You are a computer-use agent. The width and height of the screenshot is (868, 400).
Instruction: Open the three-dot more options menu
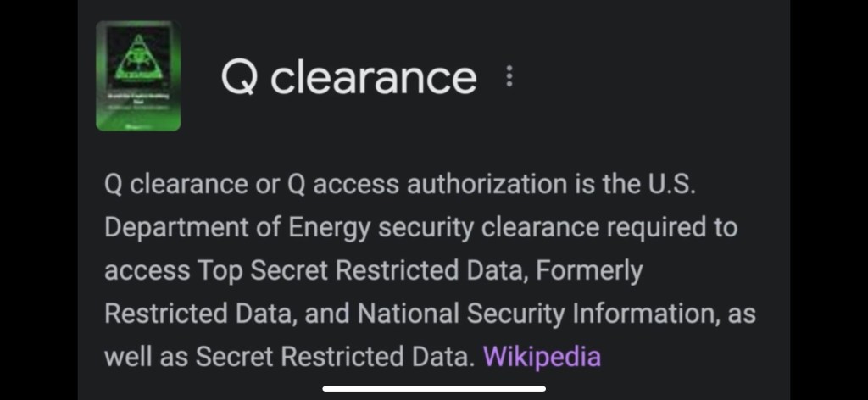tap(509, 77)
